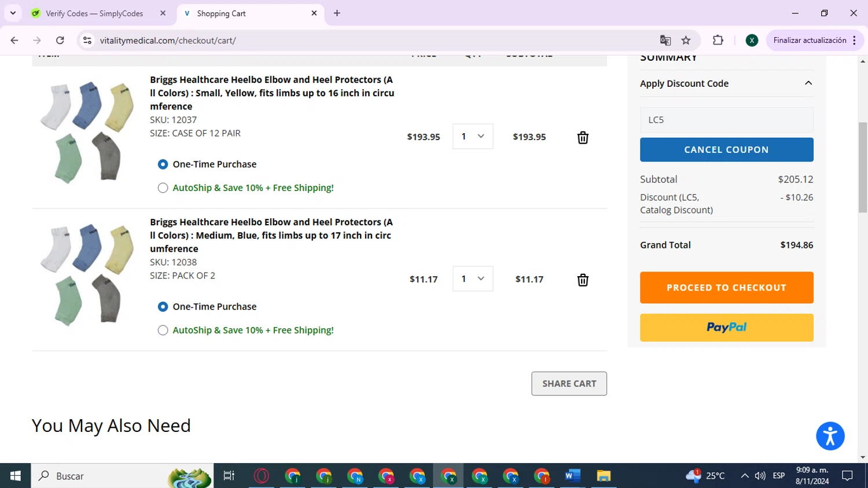Viewport: 868px width, 488px height.
Task: Select AutoShip & Save for SKU 12037
Action: click(163, 188)
